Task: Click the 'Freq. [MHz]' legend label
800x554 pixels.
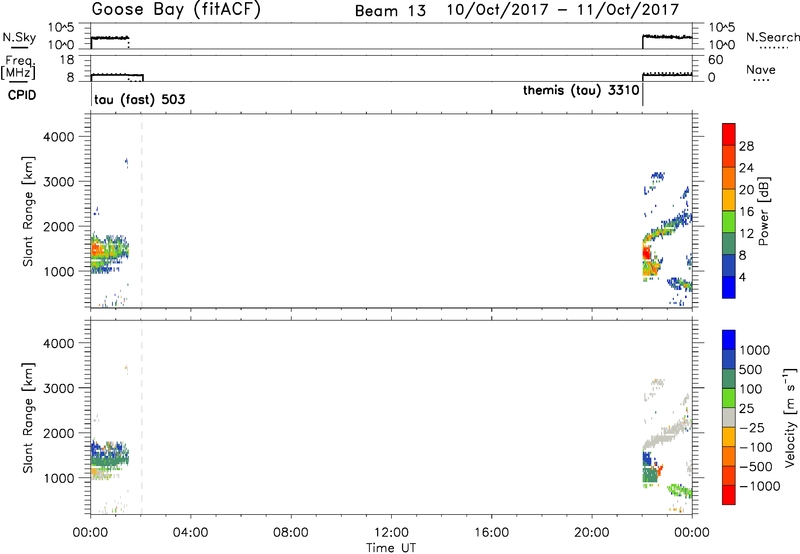Action: tap(19, 68)
